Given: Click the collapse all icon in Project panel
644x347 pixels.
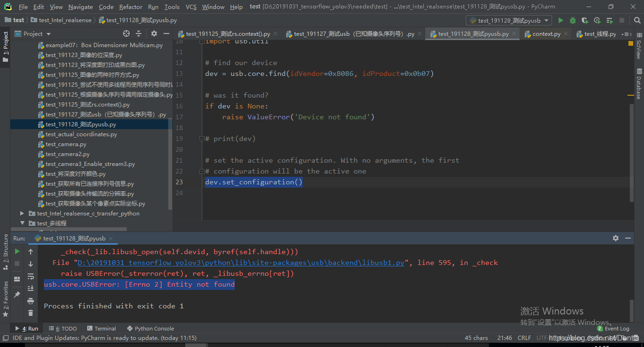Looking at the screenshot, I should 139,33.
